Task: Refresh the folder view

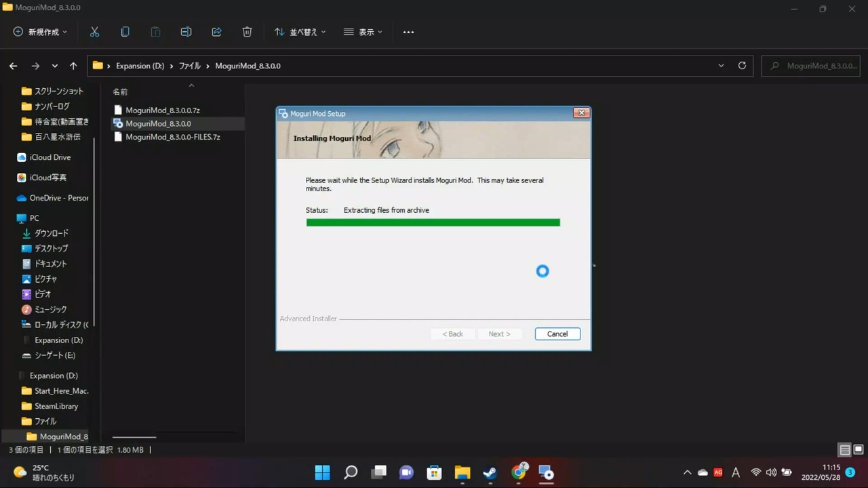Action: point(742,65)
